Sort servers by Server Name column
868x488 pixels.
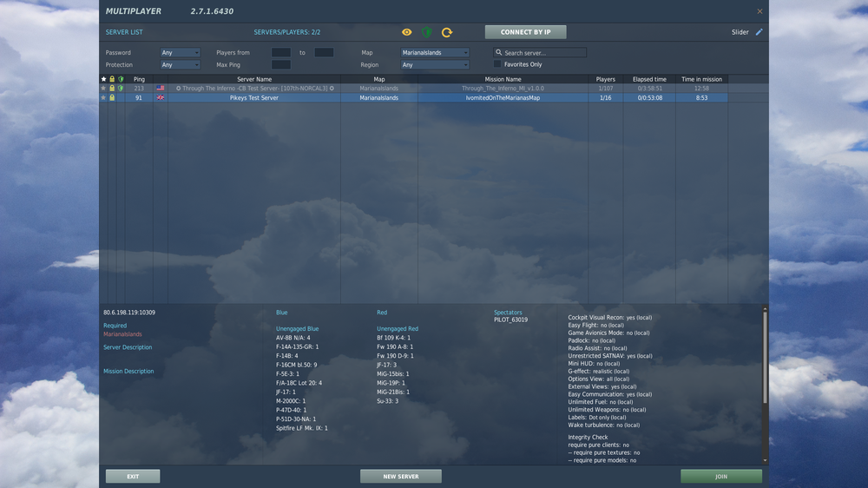pyautogui.click(x=254, y=79)
